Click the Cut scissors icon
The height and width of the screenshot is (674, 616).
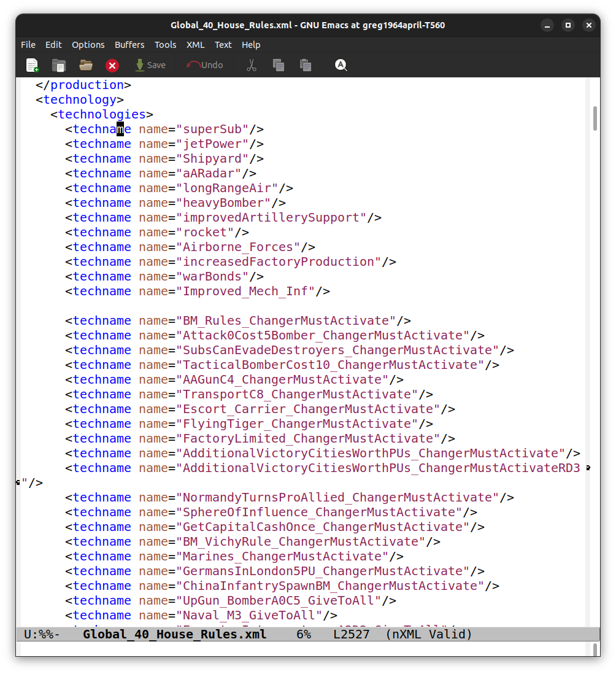coord(252,65)
